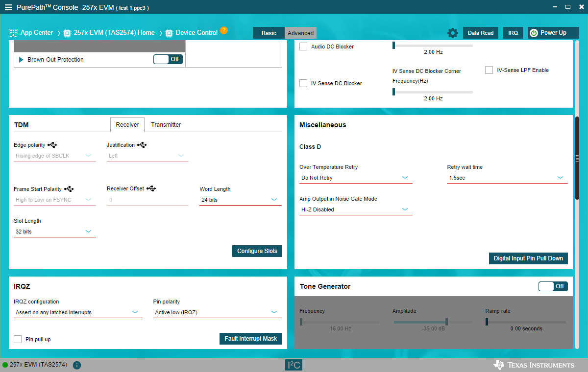Screen dimensions: 588x372
Task: Open the Pin polarity dropdown
Action: (x=217, y=312)
